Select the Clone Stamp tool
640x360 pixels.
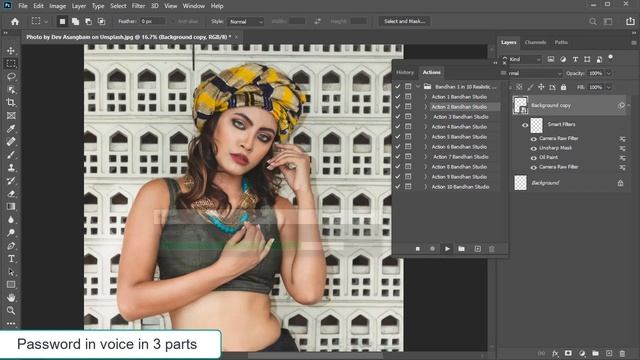pyautogui.click(x=11, y=168)
